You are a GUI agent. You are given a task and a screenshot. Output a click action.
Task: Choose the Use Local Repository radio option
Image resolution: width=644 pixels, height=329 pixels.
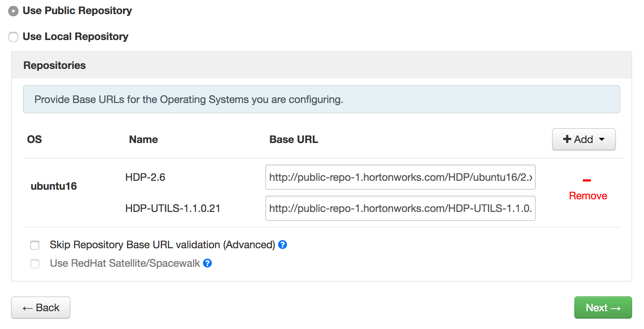[13, 37]
